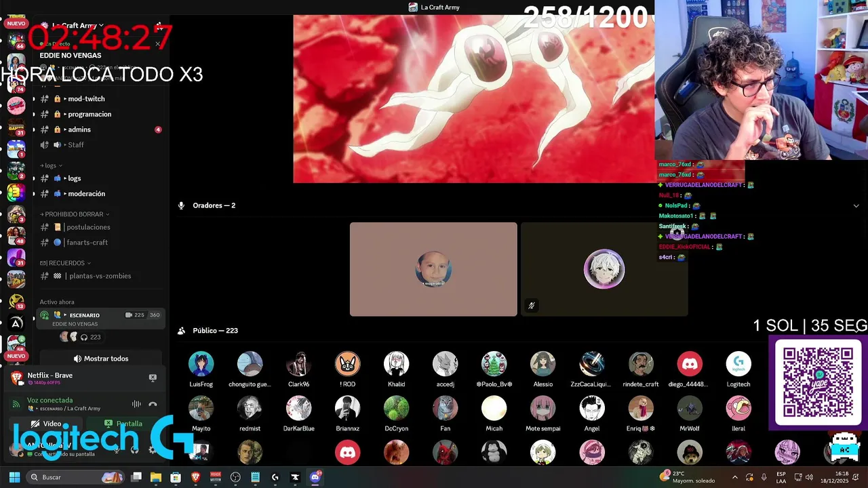This screenshot has width=868, height=488.
Task: Open server with 66 badge
Action: [x=16, y=40]
